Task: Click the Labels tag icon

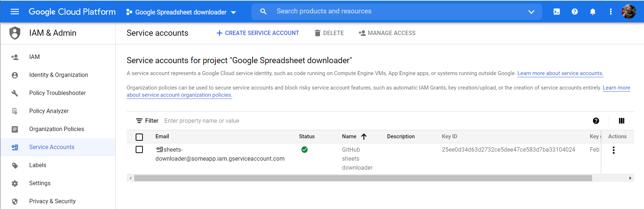Action: click(15, 165)
